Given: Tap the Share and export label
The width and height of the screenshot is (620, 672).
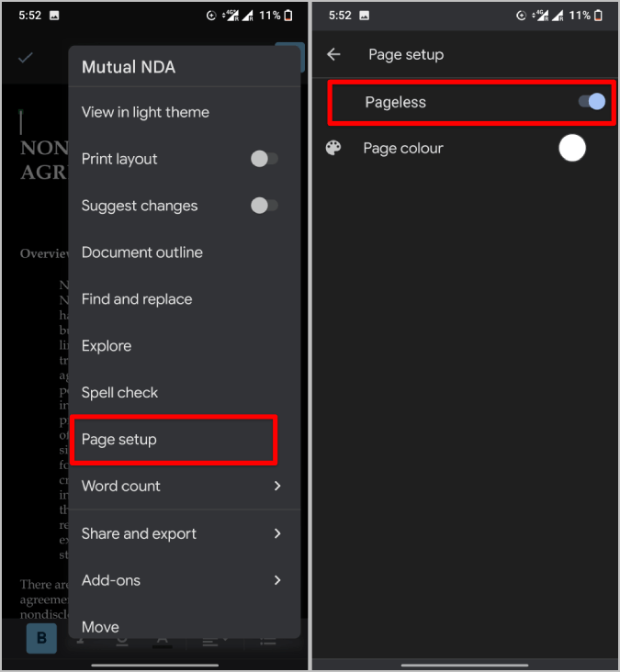Looking at the screenshot, I should click(x=139, y=533).
